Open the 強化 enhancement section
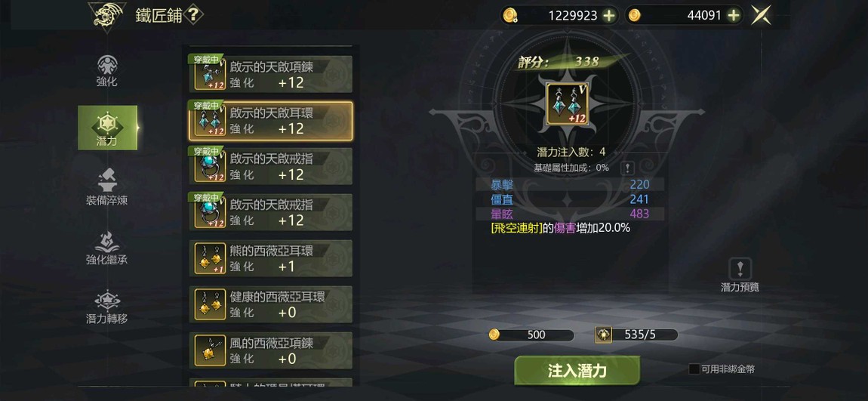Image resolution: width=868 pixels, height=401 pixels. (107, 71)
